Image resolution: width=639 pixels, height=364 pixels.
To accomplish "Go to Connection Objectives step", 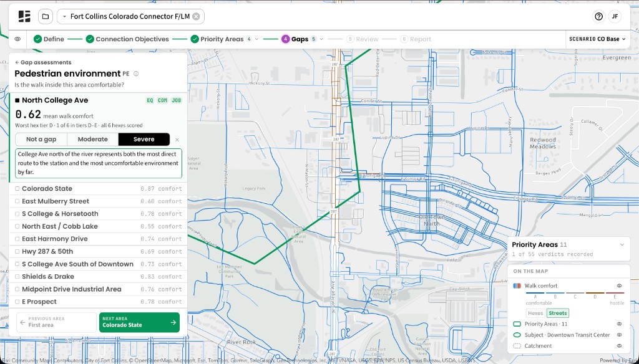I will coord(127,39).
